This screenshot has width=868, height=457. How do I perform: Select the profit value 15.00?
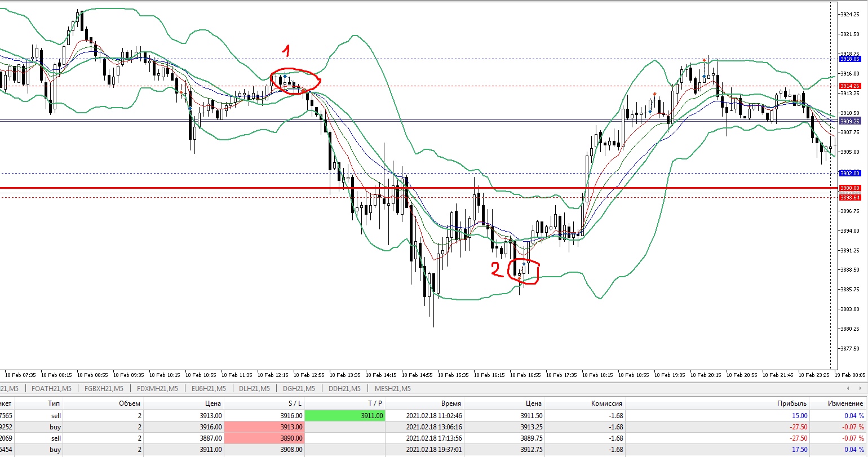799,415
